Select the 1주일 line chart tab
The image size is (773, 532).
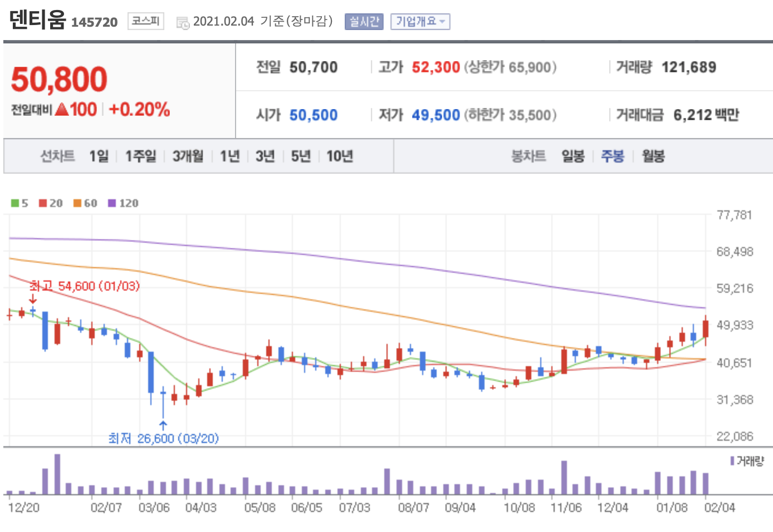pyautogui.click(x=140, y=156)
